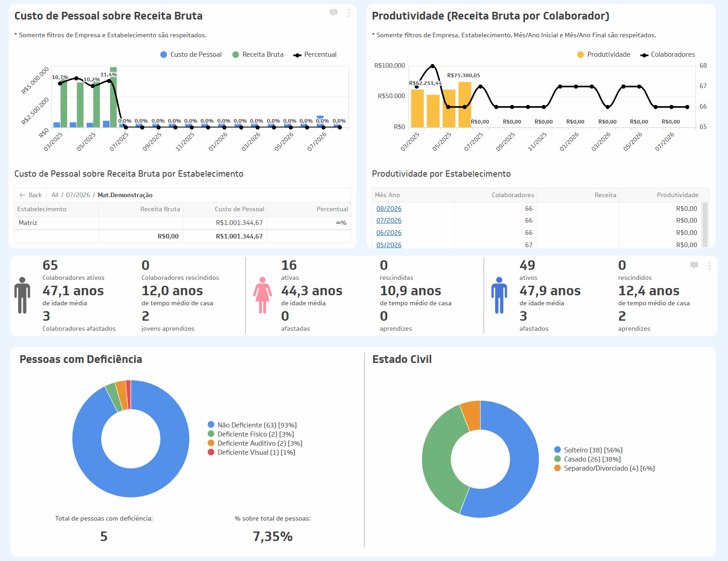Click the 11,4% data label on chart

[x=108, y=74]
